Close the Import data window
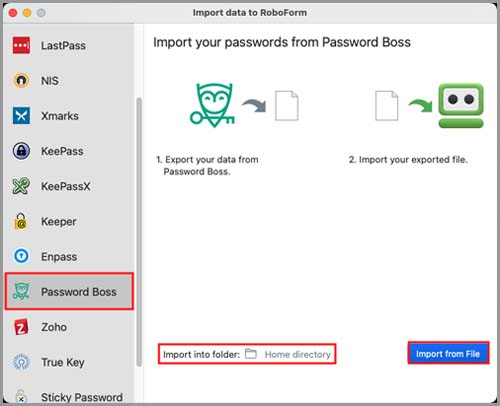This screenshot has height=406, width=500. (x=13, y=13)
